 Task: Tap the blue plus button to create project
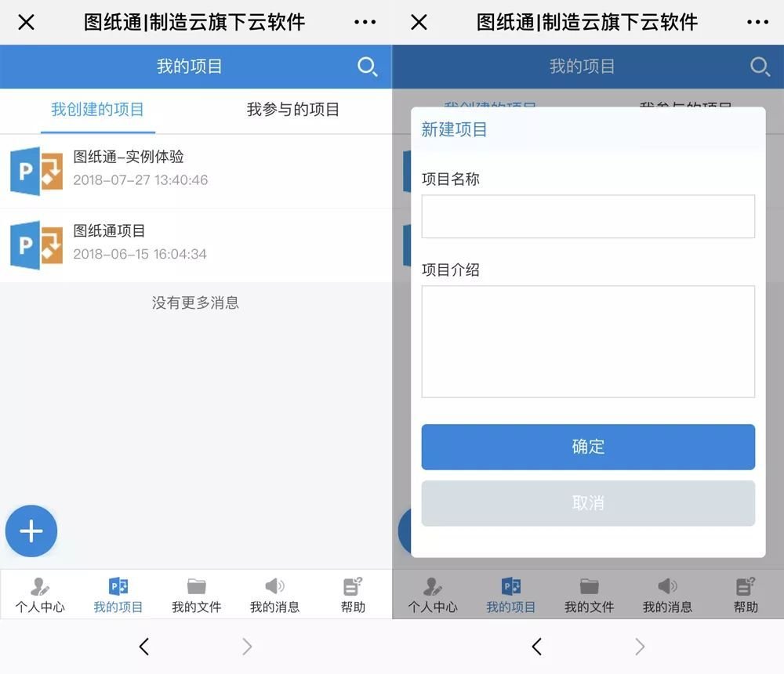[x=31, y=531]
